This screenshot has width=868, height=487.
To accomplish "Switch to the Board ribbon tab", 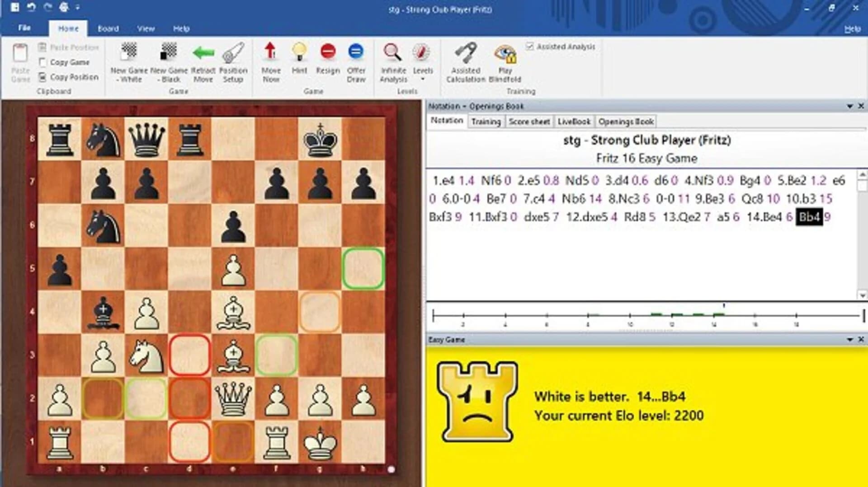I will tap(108, 28).
